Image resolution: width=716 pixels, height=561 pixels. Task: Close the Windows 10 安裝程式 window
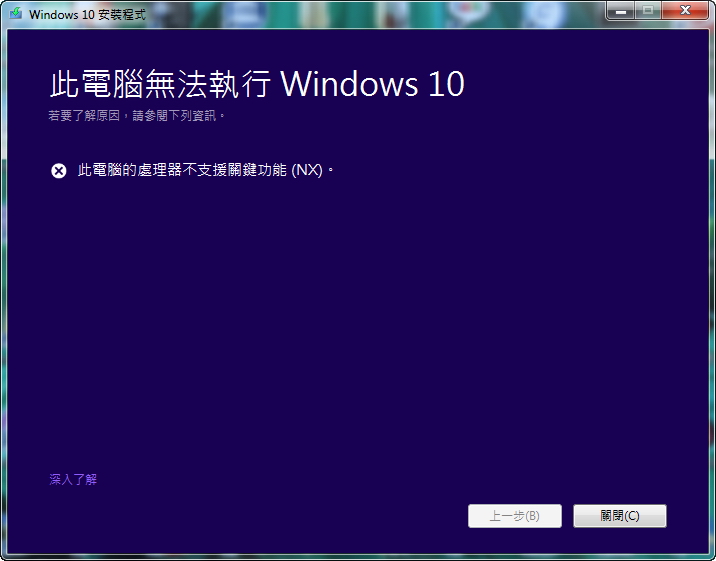684,10
